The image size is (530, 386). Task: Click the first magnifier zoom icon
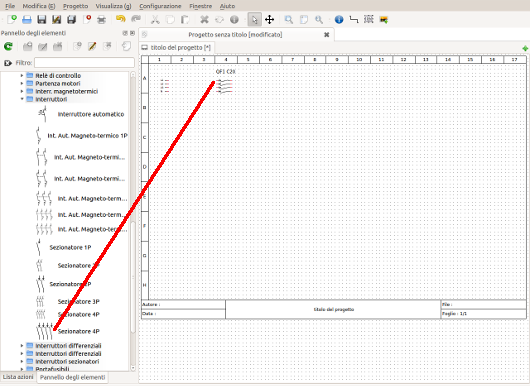pos(289,20)
